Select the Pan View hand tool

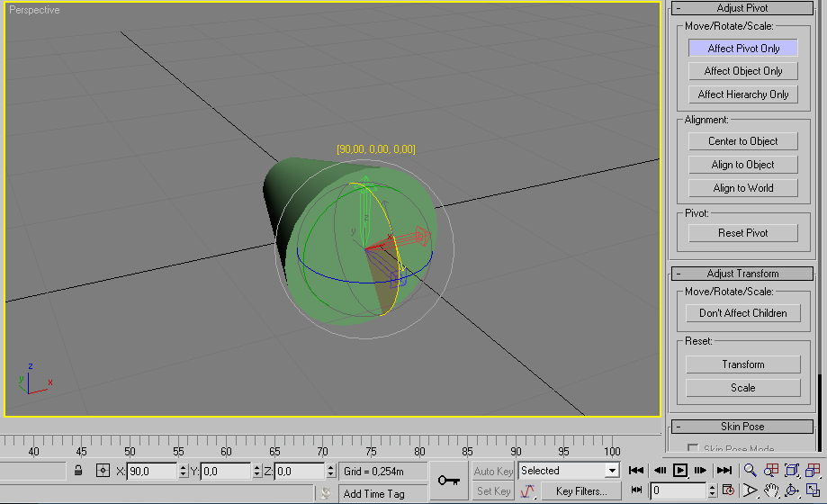click(x=771, y=490)
